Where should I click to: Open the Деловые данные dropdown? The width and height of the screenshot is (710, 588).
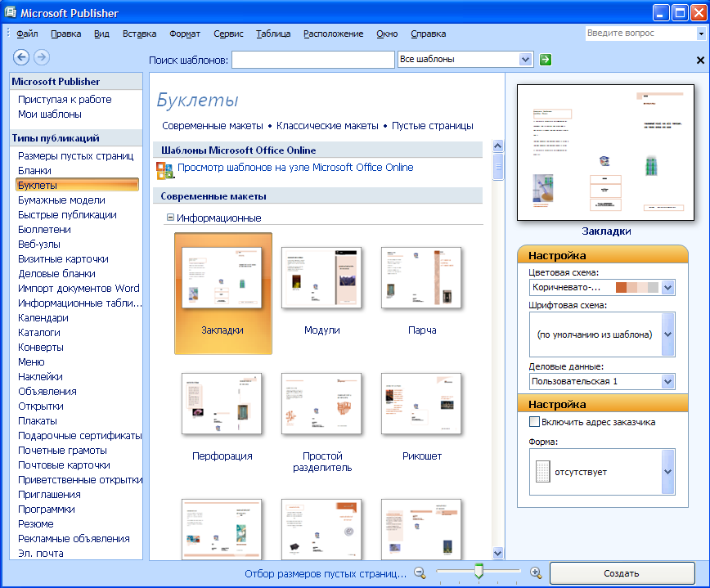(668, 382)
